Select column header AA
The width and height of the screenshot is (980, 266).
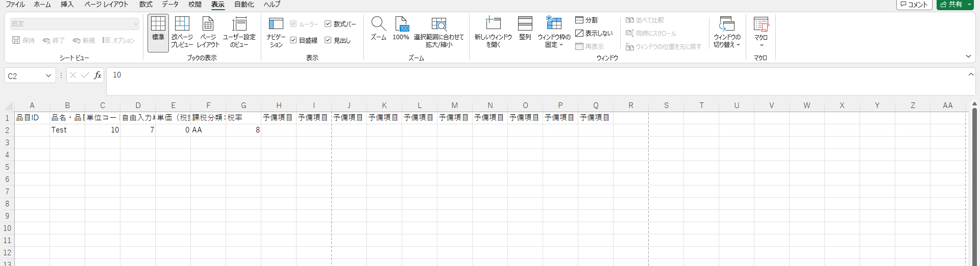(x=948, y=105)
